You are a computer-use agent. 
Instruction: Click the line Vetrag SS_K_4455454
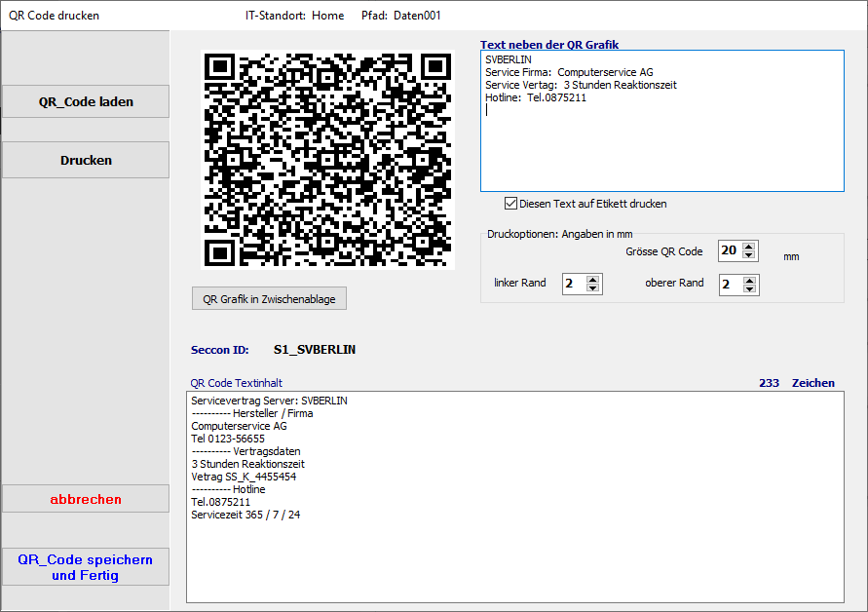point(244,477)
